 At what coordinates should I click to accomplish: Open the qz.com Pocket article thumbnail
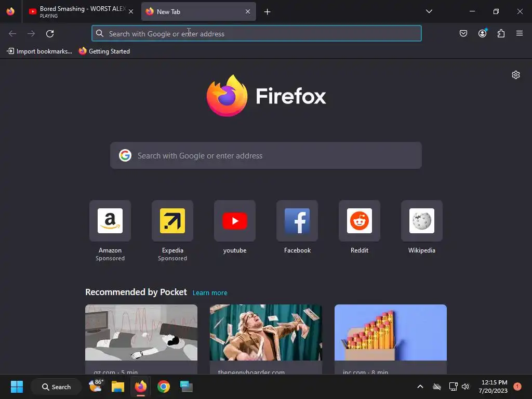(x=141, y=332)
